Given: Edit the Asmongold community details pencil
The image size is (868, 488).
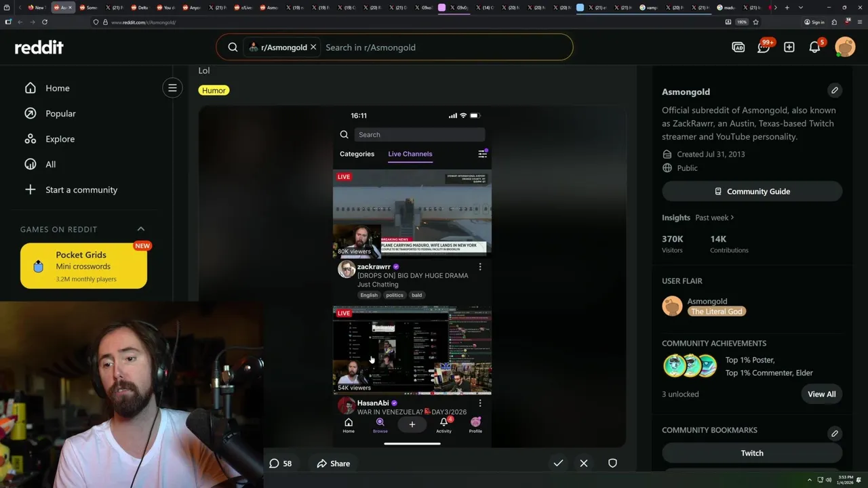Looking at the screenshot, I should [x=835, y=90].
